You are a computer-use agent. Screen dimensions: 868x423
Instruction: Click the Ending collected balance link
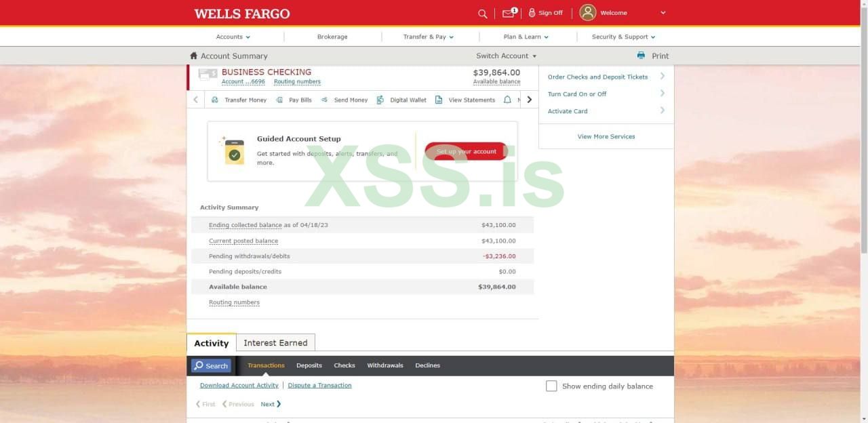click(245, 225)
